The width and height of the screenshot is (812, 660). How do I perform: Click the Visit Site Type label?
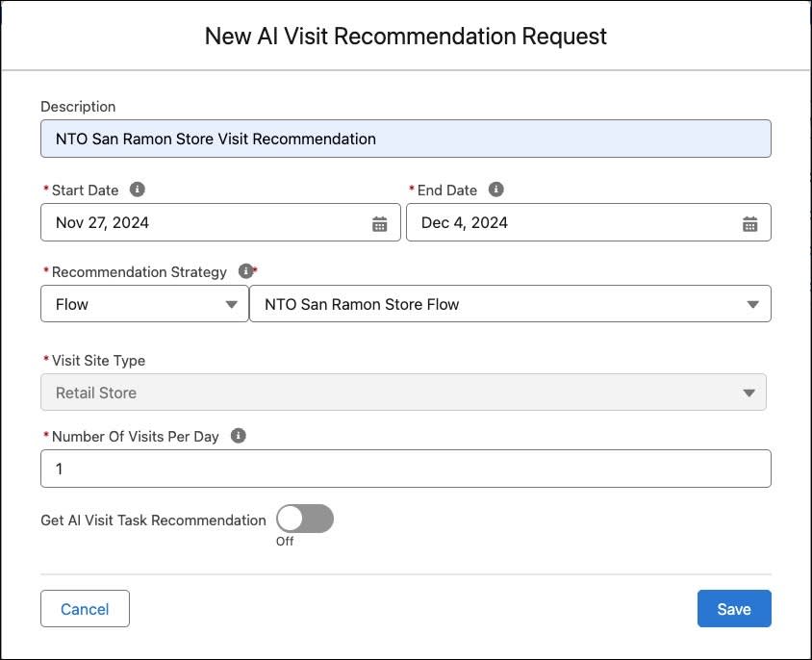coord(98,361)
